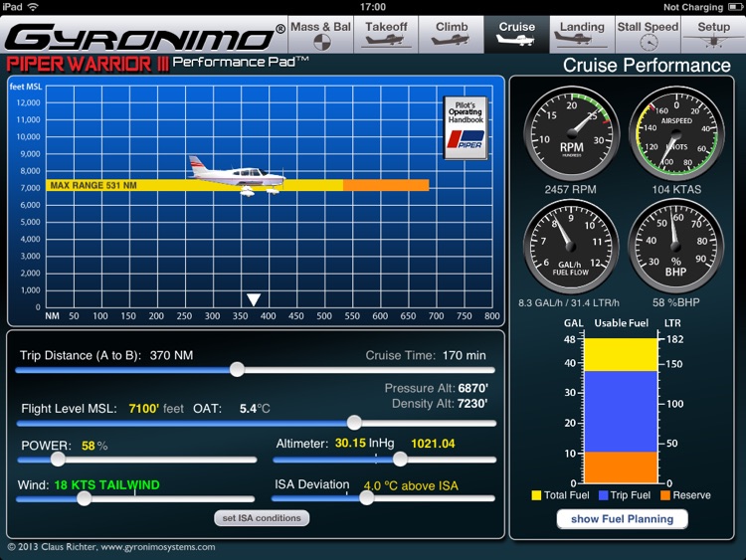
Task: Click the 30.15 InHg altimeter value
Action: [364, 444]
